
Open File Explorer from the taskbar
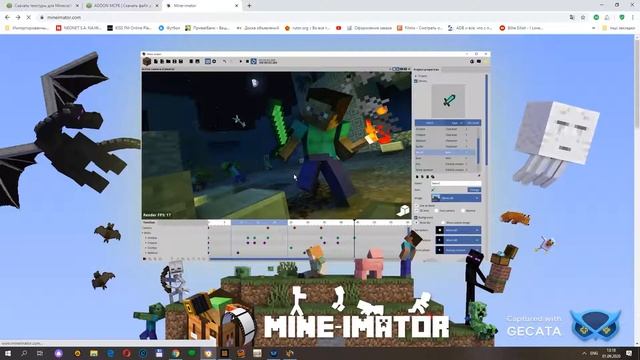click(94, 353)
